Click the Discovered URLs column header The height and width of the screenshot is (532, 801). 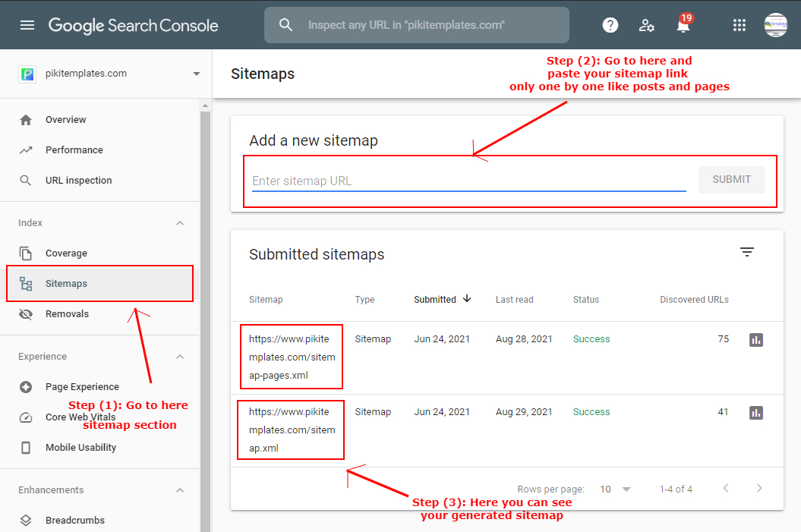tap(694, 300)
